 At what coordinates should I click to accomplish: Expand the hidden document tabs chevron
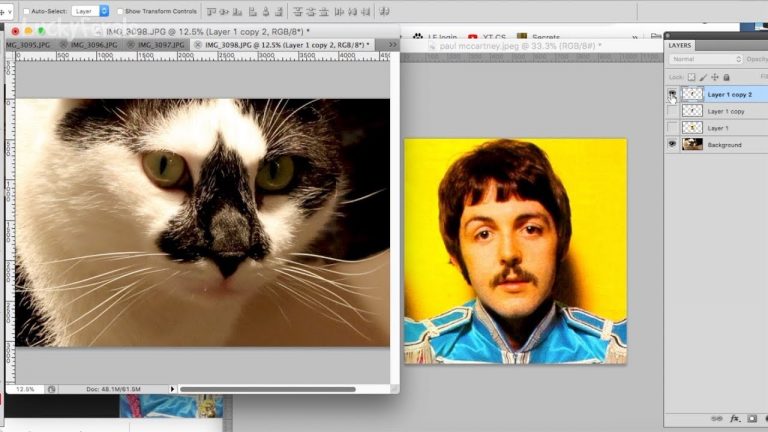pyautogui.click(x=392, y=45)
